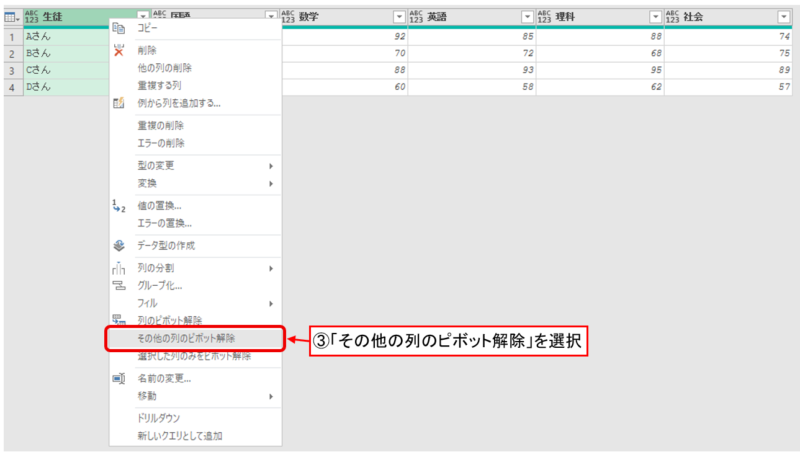This screenshot has height=452, width=800.
Task: Click the red X icon beside 削除
Action: click(x=119, y=50)
